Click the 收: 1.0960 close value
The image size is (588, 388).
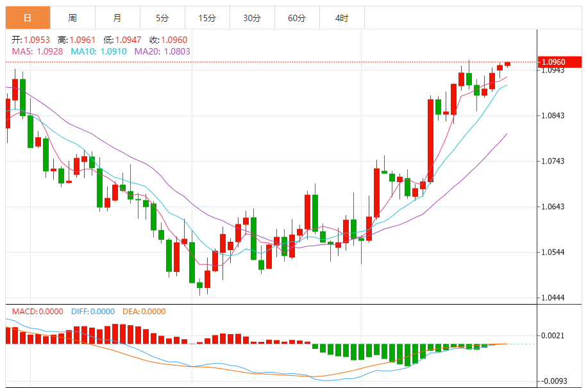(x=169, y=40)
